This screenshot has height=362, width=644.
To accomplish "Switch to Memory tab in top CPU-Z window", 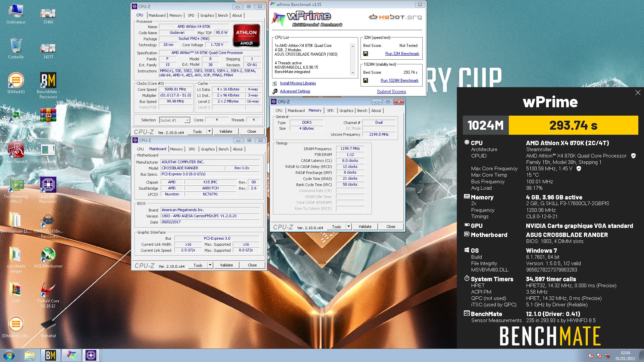I will click(x=176, y=15).
